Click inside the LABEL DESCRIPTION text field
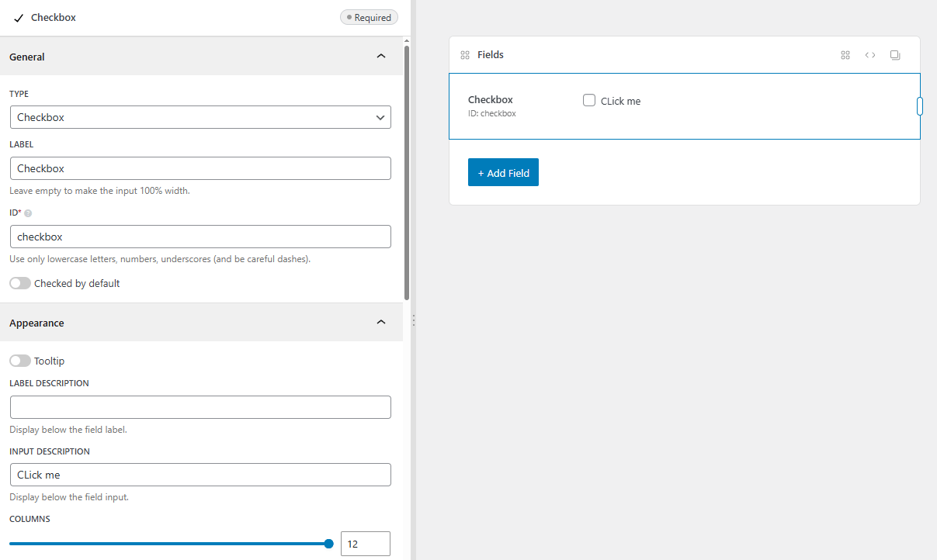The height and width of the screenshot is (560, 937). [x=200, y=406]
